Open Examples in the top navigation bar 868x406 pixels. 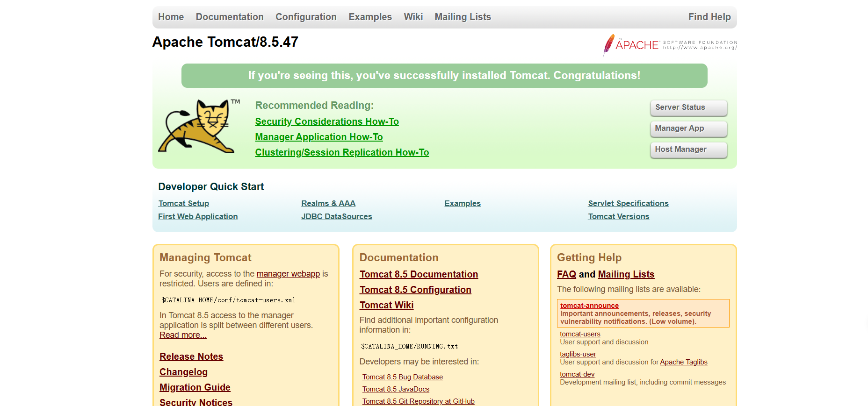370,17
